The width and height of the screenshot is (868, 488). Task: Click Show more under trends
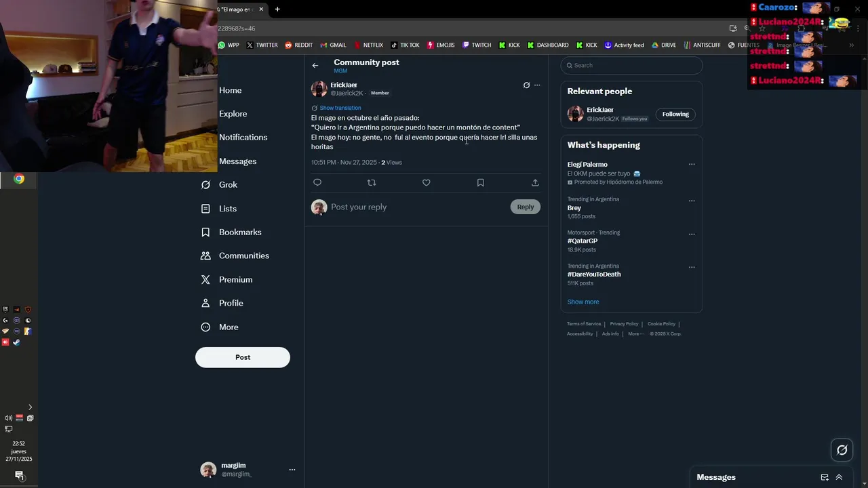pyautogui.click(x=583, y=302)
